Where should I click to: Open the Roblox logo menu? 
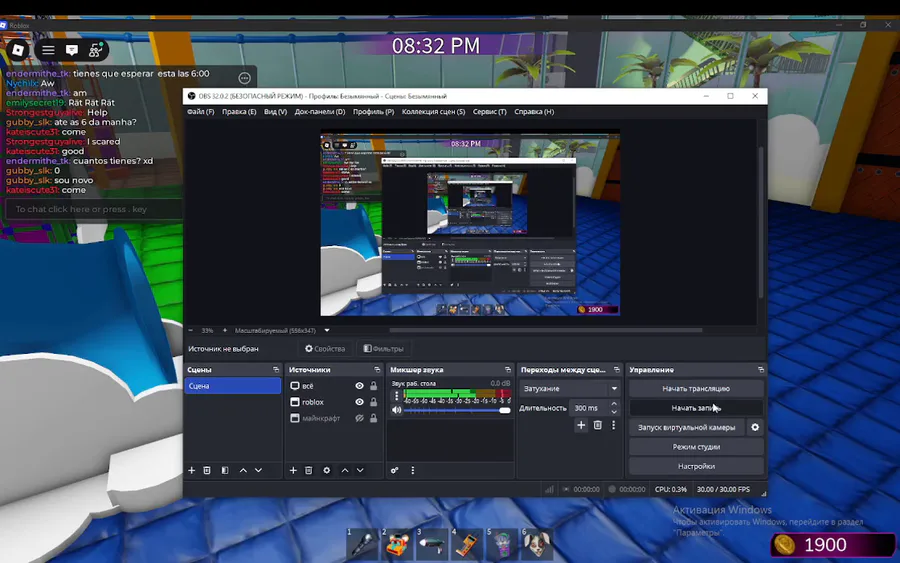(18, 50)
